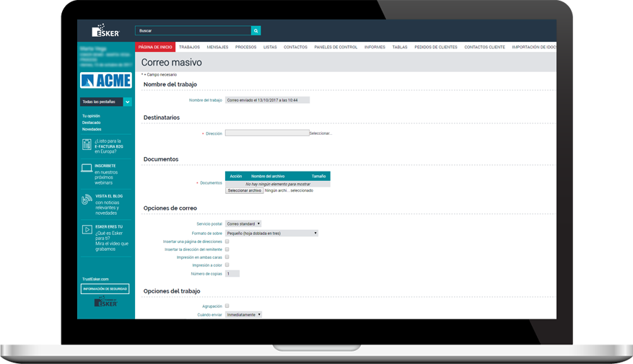Click into the 'Dirección' input field

tap(266, 133)
